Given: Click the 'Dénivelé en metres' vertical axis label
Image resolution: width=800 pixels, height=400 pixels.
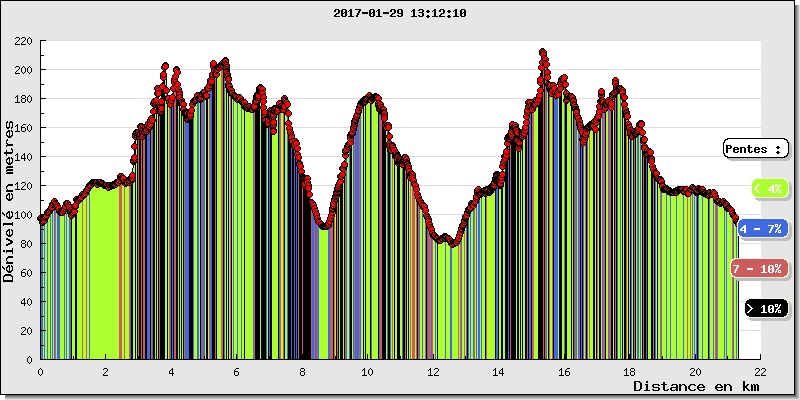Looking at the screenshot, I should click(10, 201).
